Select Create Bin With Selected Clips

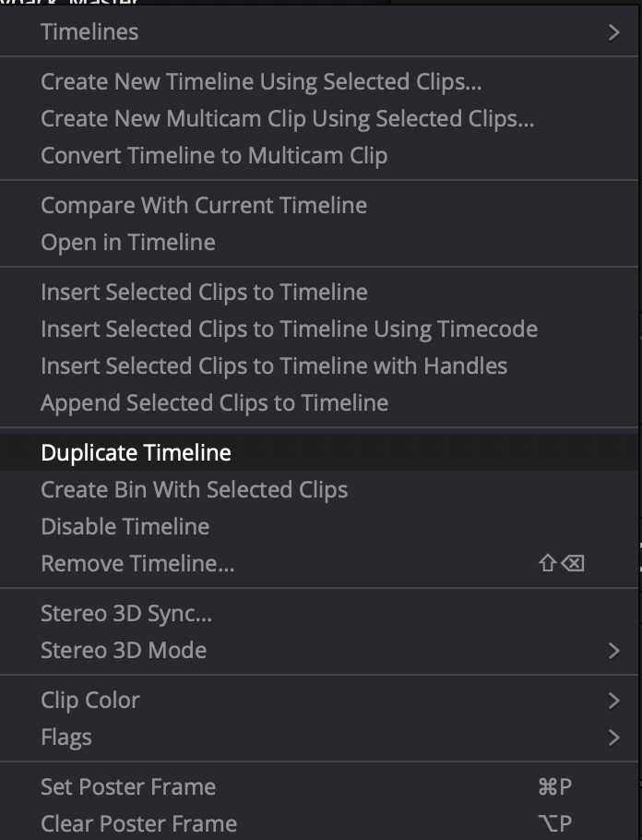pyautogui.click(x=319, y=489)
